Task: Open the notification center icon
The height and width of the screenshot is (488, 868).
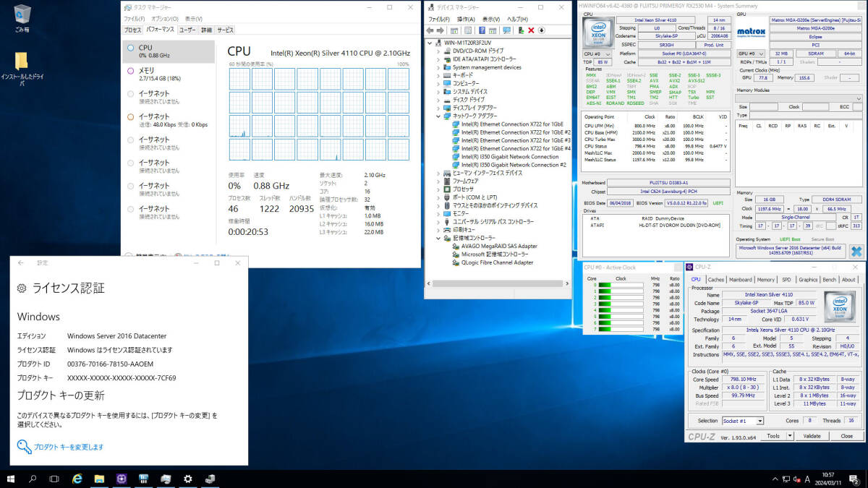Action: coord(854,479)
